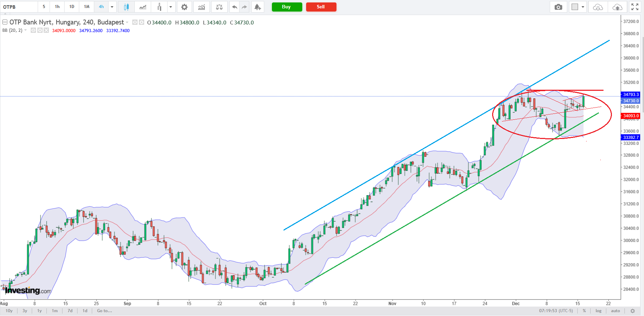Click in the OTPB symbol search field
Screen dimensions: 644x316
(x=19, y=7)
